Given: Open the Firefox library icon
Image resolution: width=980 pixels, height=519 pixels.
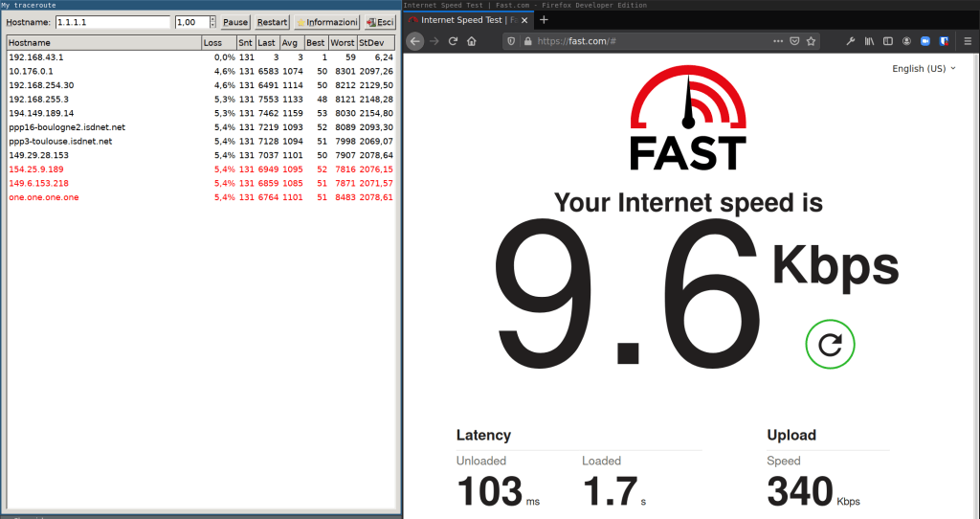Looking at the screenshot, I should 869,41.
